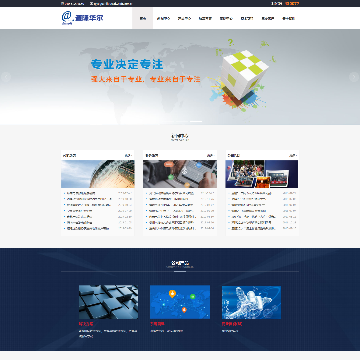This screenshot has width=360, height=360.
Task: Advance to next banner slide arrow
Action: tap(354, 77)
